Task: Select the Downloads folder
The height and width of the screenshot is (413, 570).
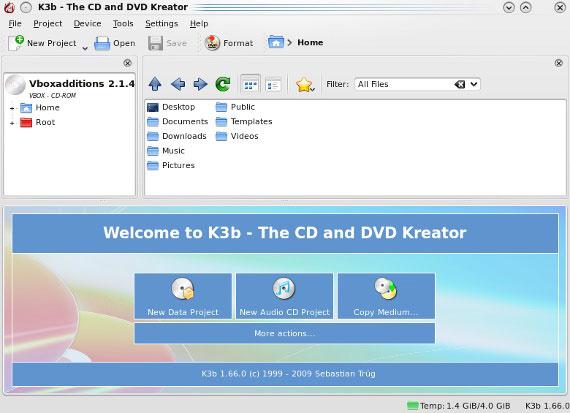Action: (177, 136)
